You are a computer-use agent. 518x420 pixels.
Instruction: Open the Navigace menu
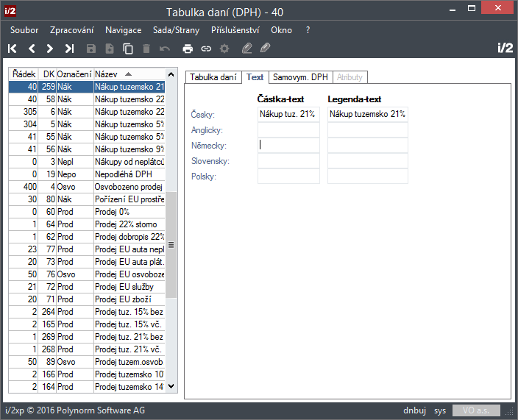(x=123, y=30)
